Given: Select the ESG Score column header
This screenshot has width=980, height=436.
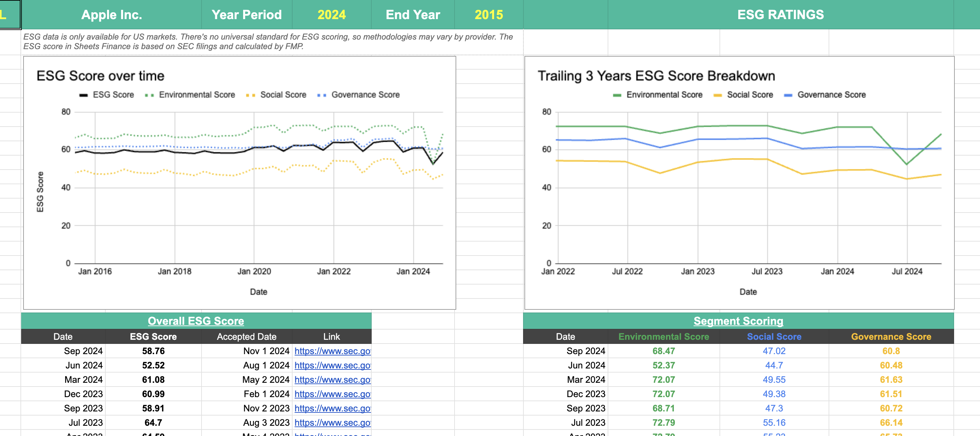Looking at the screenshot, I should (153, 337).
